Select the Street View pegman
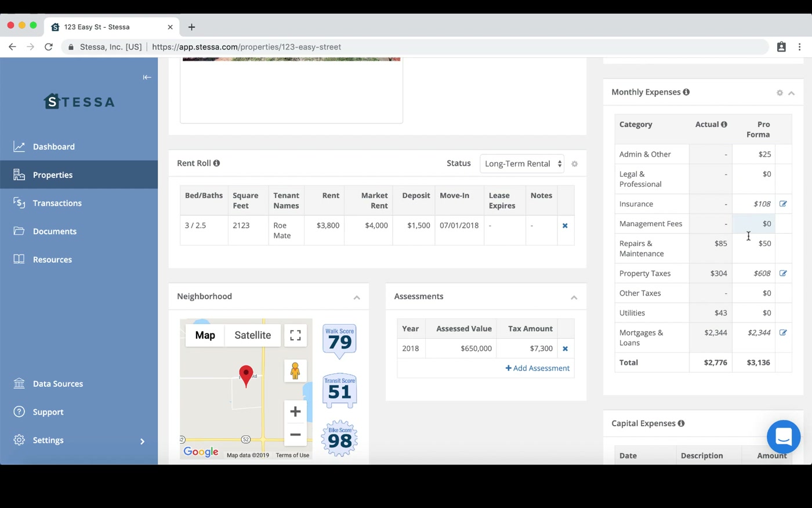This screenshot has height=508, width=812. point(295,371)
